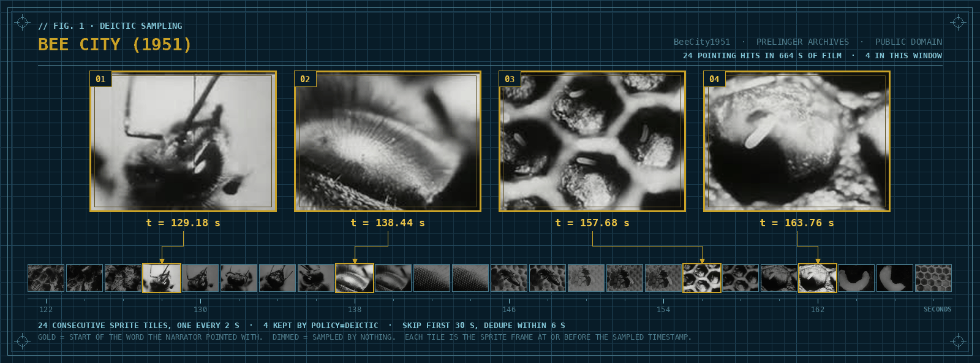This screenshot has height=363, width=980.
Task: Click the 154 timeline label
Action: pos(663,310)
